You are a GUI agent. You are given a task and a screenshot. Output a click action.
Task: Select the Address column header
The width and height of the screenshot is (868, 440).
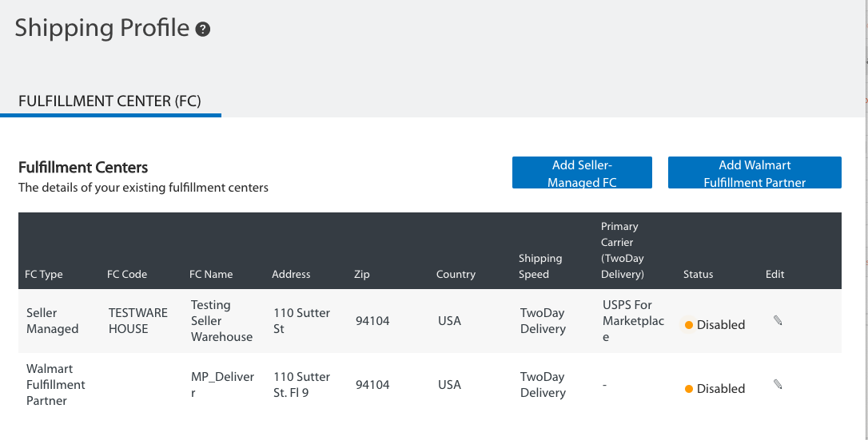[291, 274]
